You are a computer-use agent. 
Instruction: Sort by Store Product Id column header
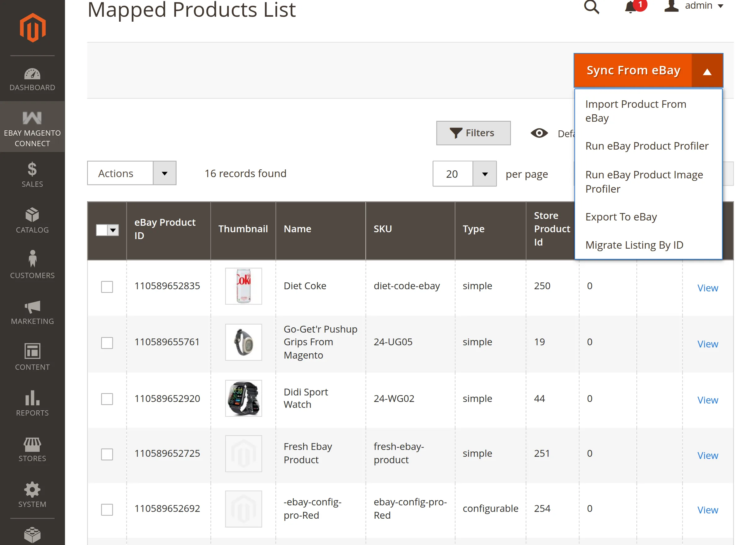pyautogui.click(x=551, y=230)
